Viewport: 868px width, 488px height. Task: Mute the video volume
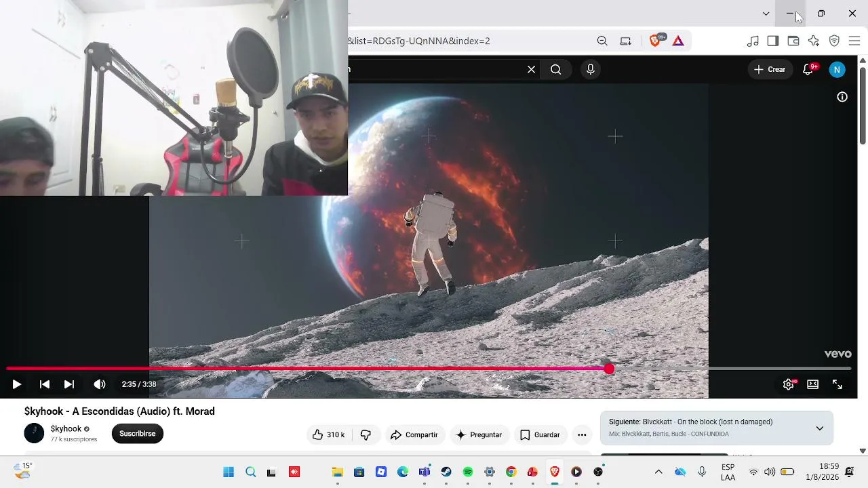click(x=100, y=384)
